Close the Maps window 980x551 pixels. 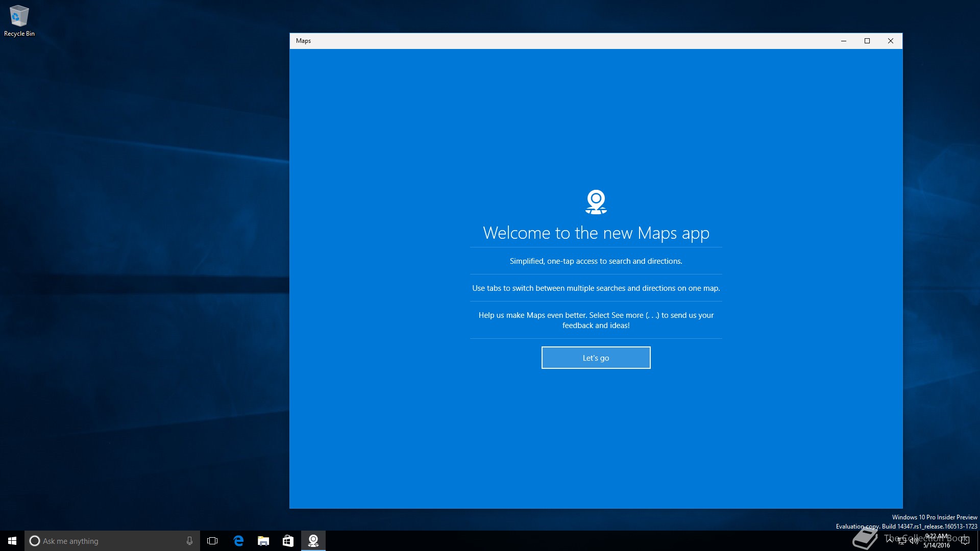click(x=891, y=41)
